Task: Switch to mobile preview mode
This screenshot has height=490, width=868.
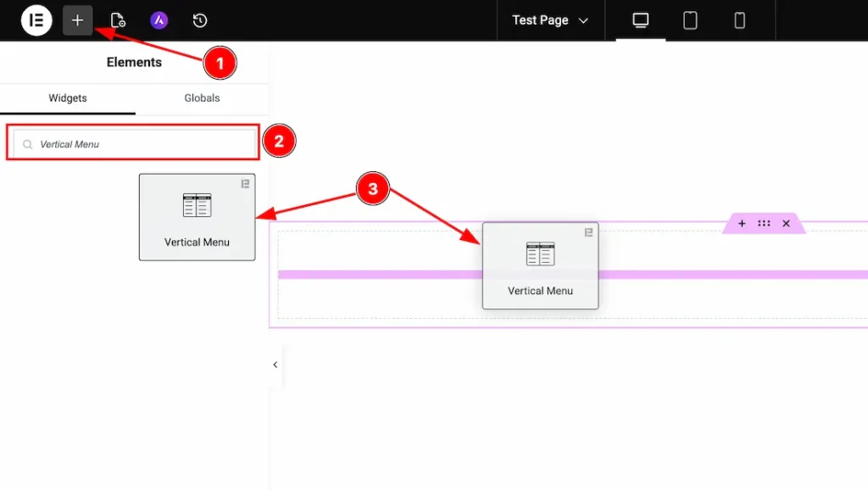Action: coord(739,20)
